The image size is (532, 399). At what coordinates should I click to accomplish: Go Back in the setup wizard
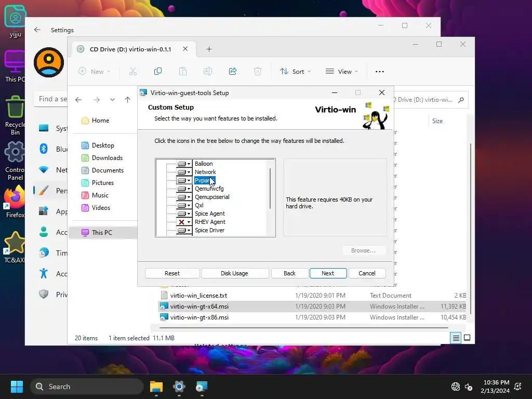coord(289,273)
